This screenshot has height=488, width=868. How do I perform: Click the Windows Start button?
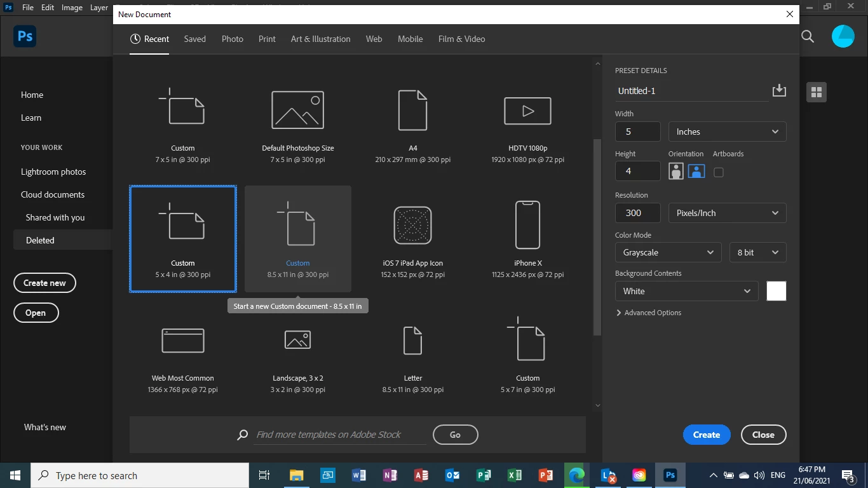[15, 475]
